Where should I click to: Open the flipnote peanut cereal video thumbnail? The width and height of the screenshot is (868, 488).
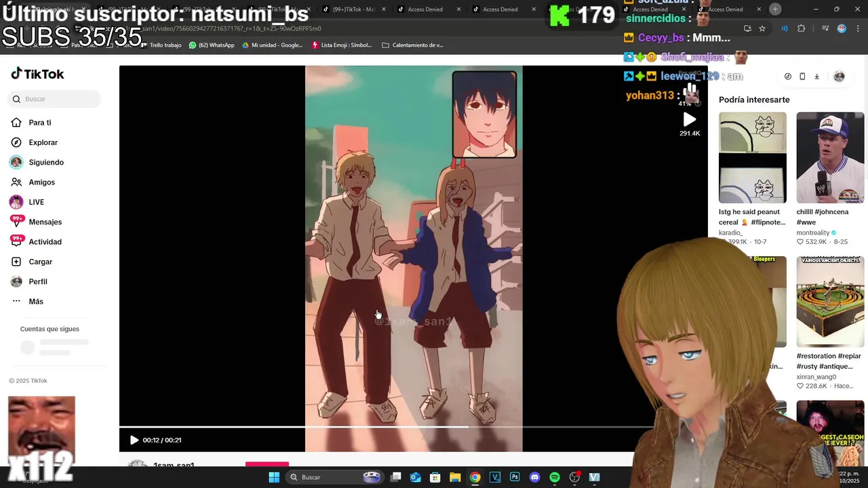click(753, 157)
